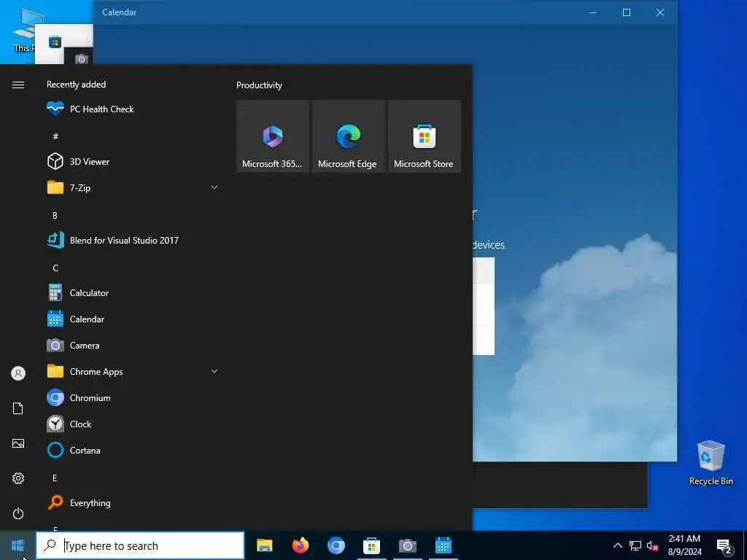Open network status tray icon
This screenshot has height=560, width=747.
[635, 545]
